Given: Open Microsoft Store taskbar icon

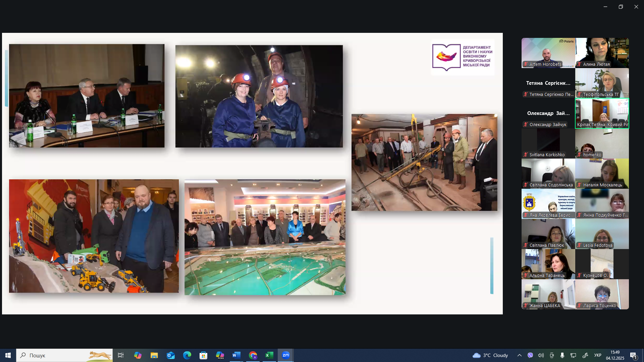Looking at the screenshot, I should pyautogui.click(x=203, y=355).
